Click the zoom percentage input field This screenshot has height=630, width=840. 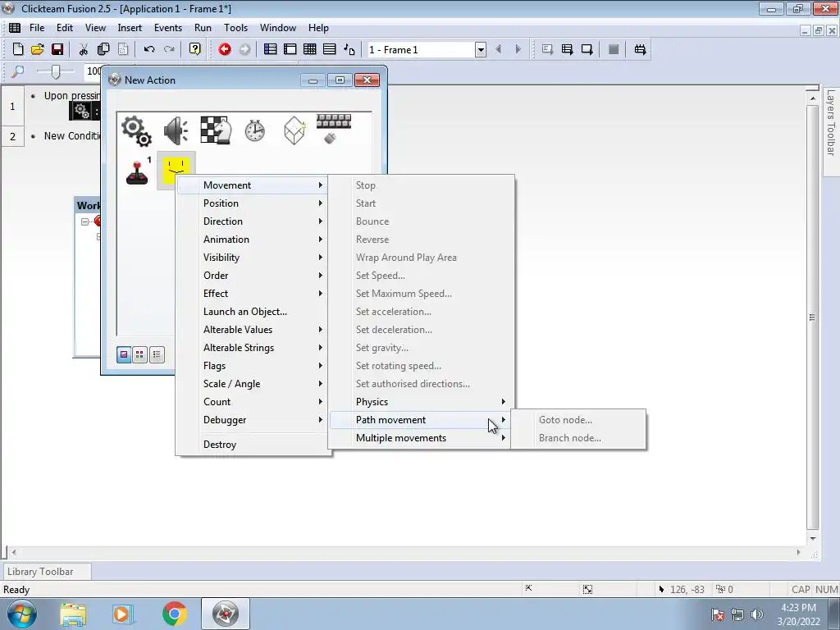(94, 71)
